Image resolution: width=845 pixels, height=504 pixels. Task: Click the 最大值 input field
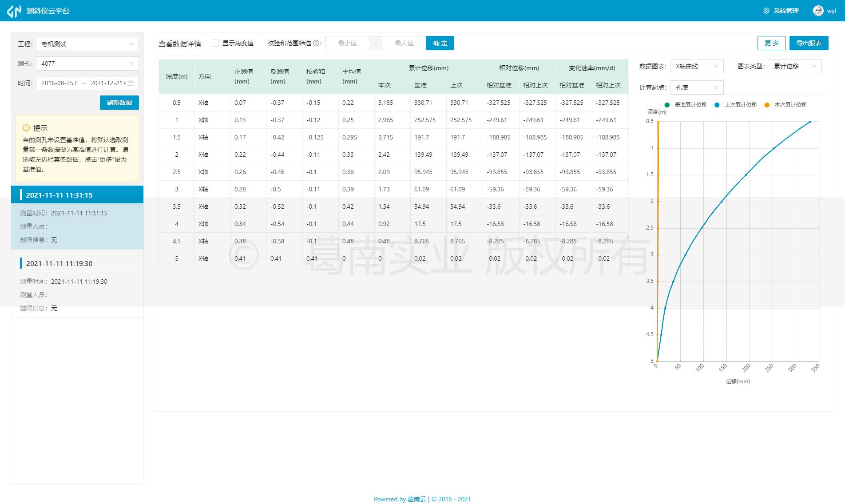[404, 43]
